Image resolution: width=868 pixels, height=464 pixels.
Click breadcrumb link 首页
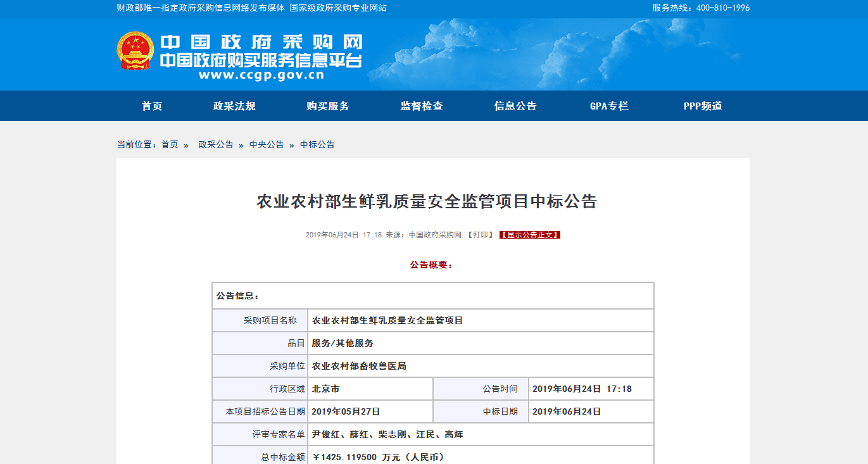click(170, 144)
